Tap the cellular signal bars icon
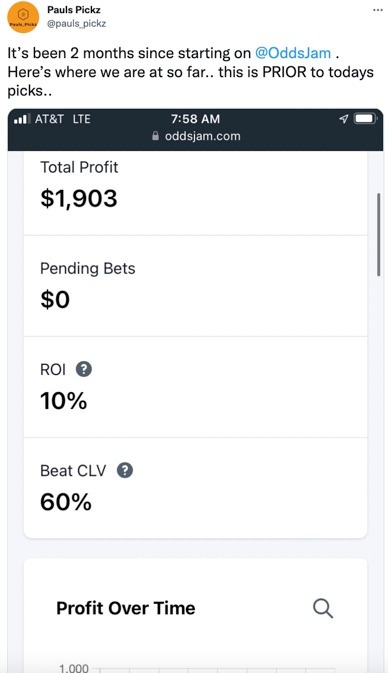The image size is (388, 673). point(22,119)
